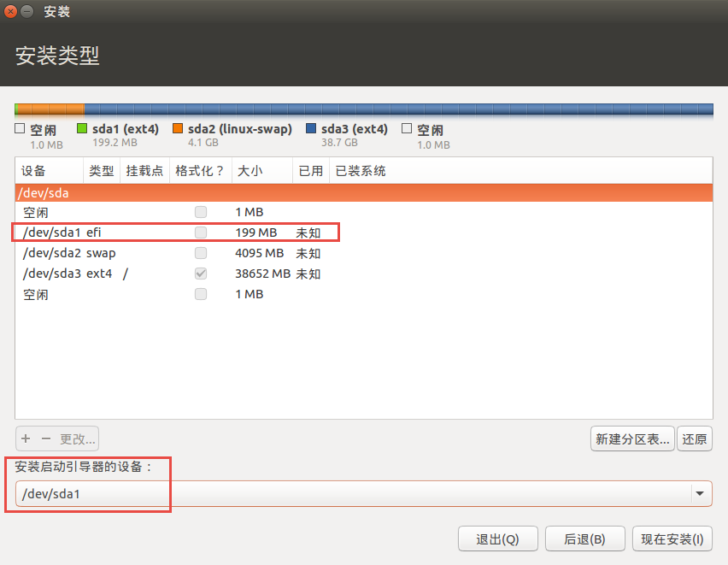Toggle format checkbox for /dev/sda3 ext4
The height and width of the screenshot is (565, 728).
(200, 274)
